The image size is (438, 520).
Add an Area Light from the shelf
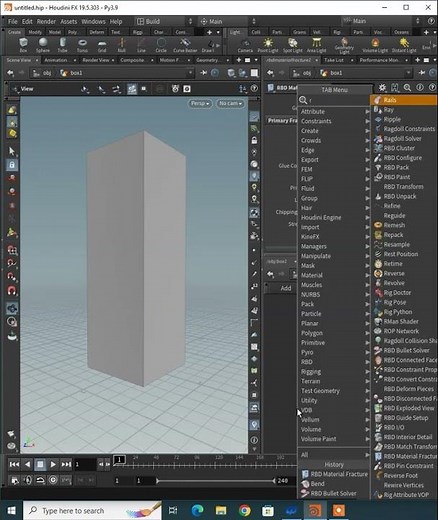tap(316, 45)
